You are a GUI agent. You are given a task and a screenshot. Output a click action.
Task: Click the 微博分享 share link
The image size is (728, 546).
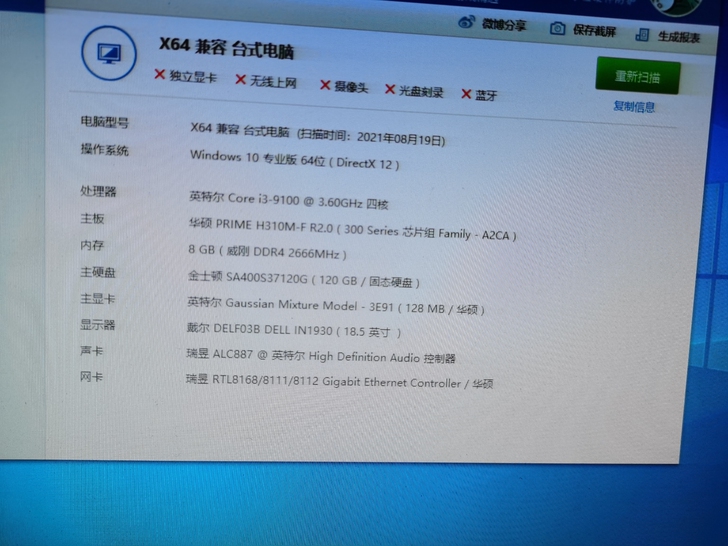pos(504,24)
